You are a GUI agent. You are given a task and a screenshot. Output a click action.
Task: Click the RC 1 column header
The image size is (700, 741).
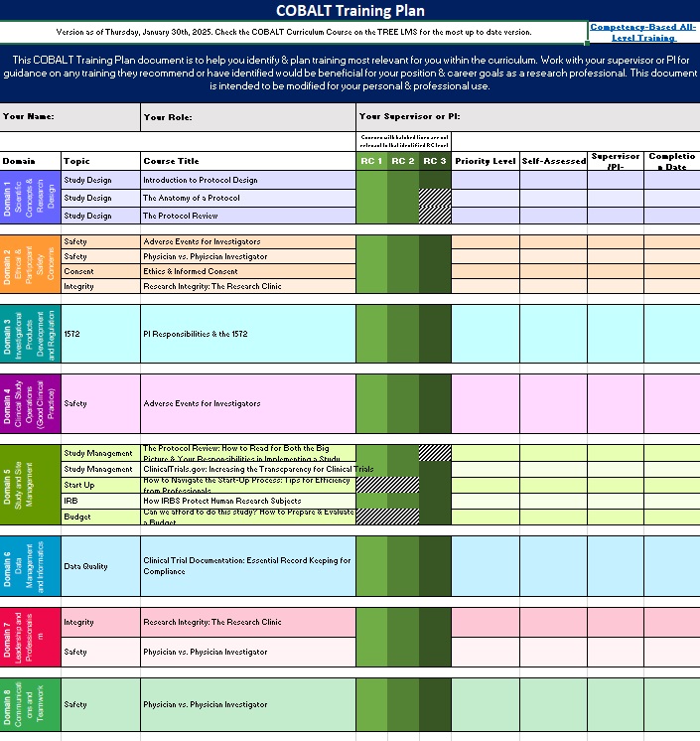click(x=371, y=161)
